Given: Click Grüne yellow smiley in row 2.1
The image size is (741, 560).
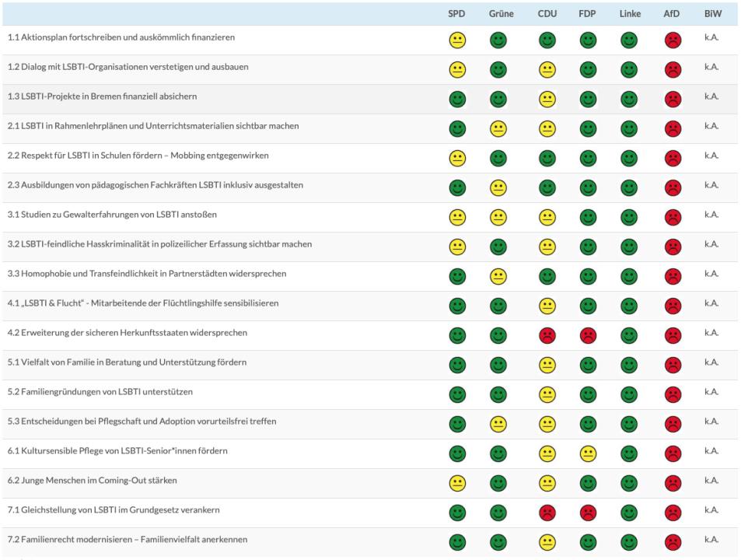Looking at the screenshot, I should pos(498,129).
